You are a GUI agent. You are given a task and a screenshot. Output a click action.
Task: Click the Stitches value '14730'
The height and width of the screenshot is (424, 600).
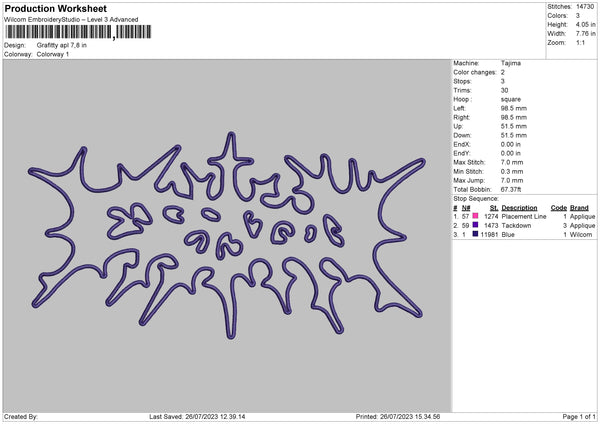point(585,7)
